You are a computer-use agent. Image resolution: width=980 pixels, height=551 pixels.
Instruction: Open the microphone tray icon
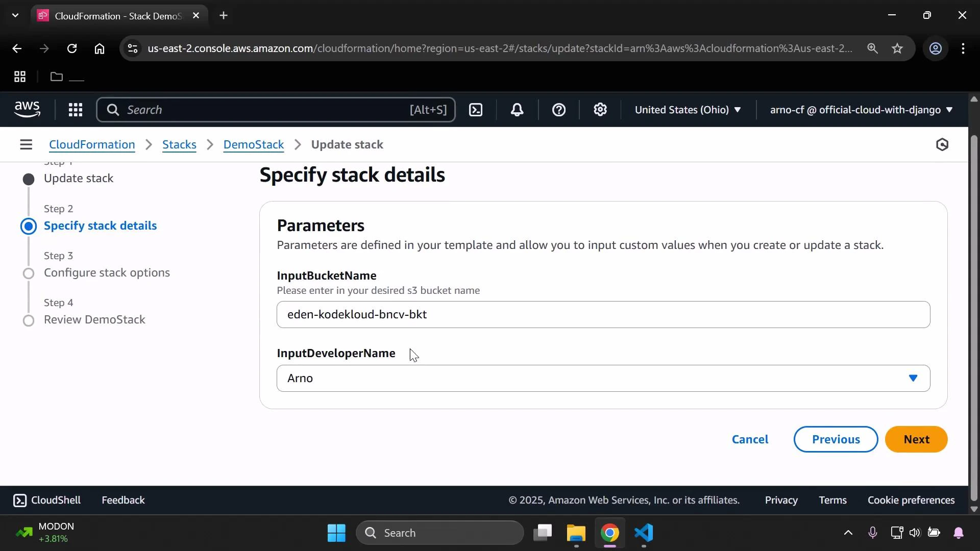pyautogui.click(x=873, y=533)
